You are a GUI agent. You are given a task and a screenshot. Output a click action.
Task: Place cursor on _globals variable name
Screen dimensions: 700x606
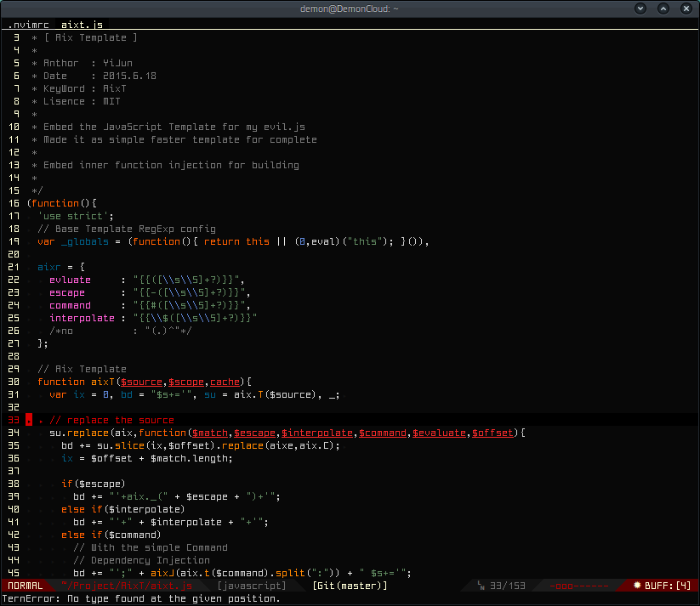[x=85, y=241]
